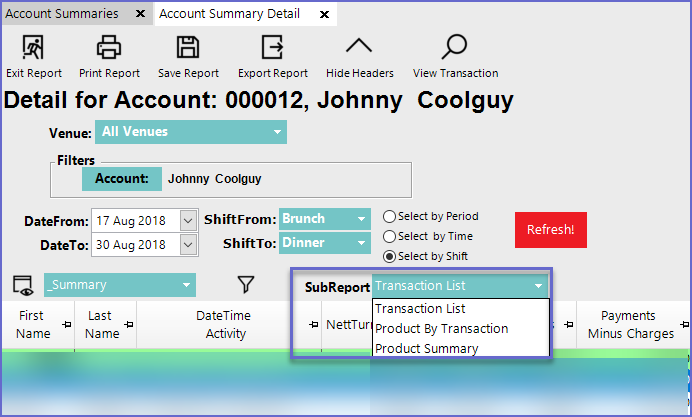Open the ShiftFrom Brunch dropdown

click(361, 219)
